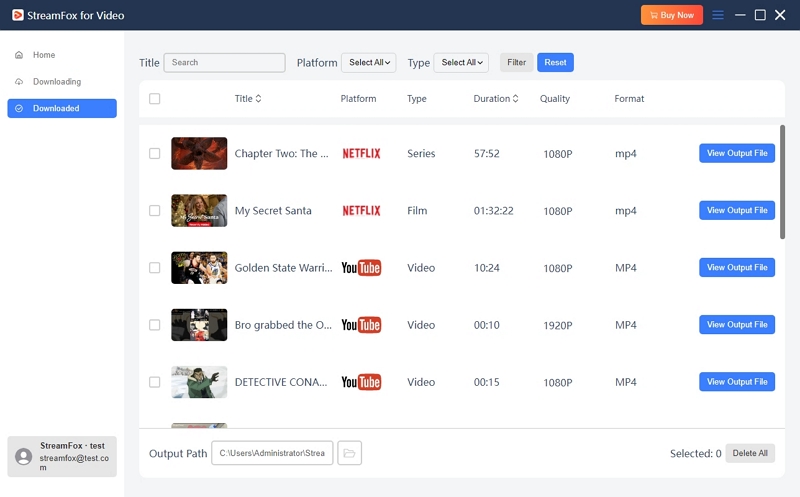Open the output folder browse icon
Image resolution: width=800 pixels, height=497 pixels.
point(349,453)
